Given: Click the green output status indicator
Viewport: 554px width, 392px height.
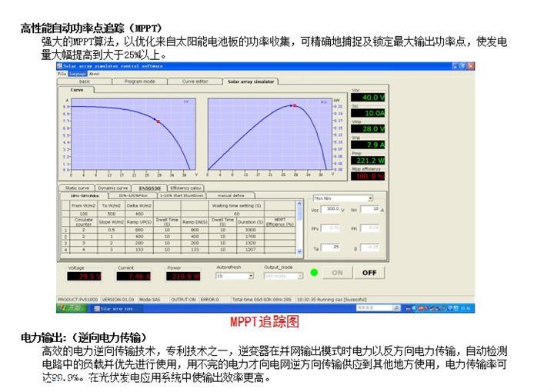Looking at the screenshot, I should [314, 273].
